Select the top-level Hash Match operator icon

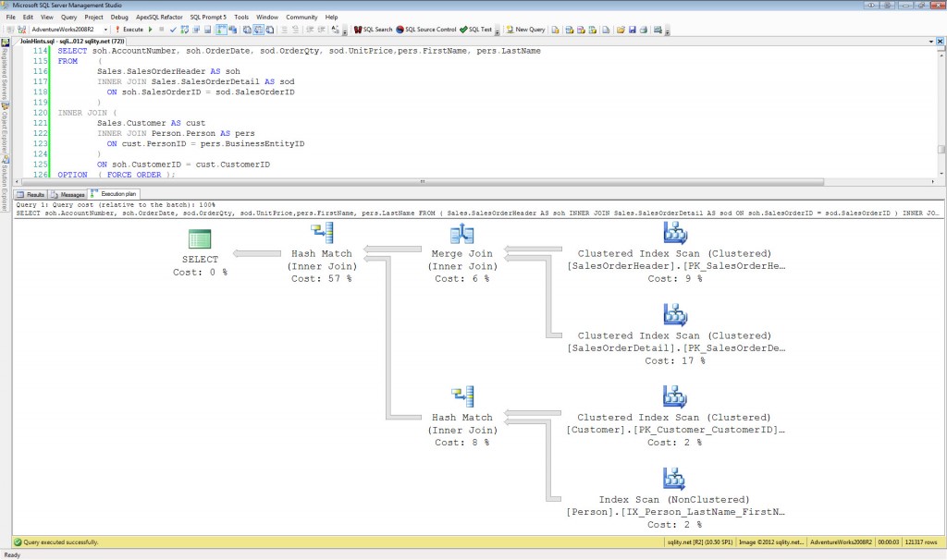[x=321, y=235]
